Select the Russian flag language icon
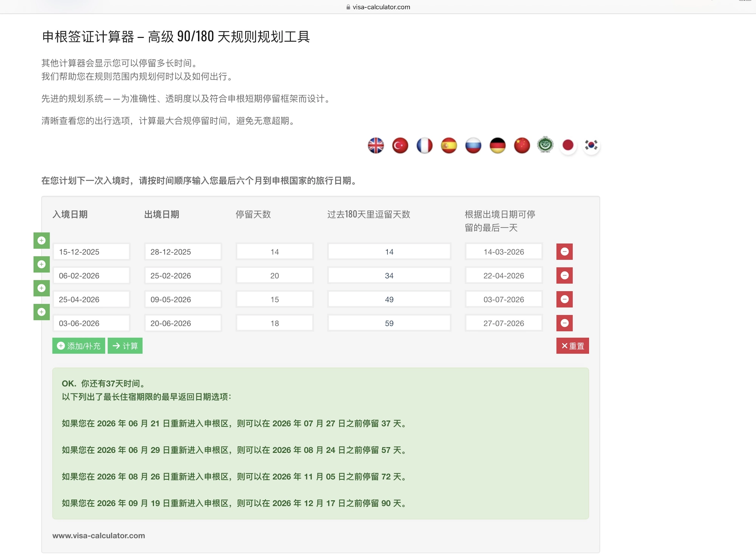The height and width of the screenshot is (559, 756). [473, 146]
